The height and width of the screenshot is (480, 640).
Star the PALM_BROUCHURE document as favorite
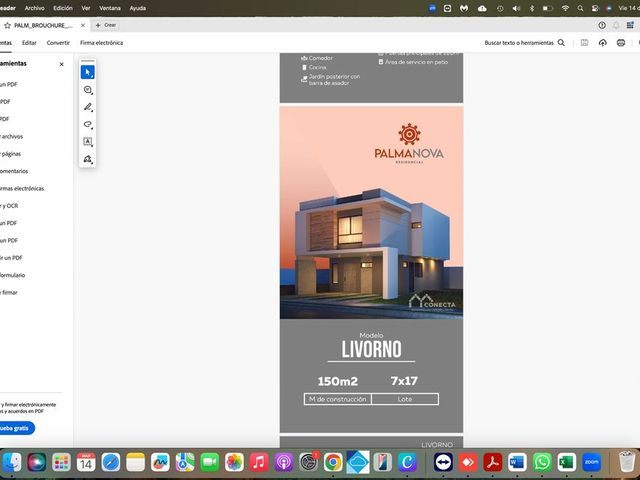click(x=7, y=25)
